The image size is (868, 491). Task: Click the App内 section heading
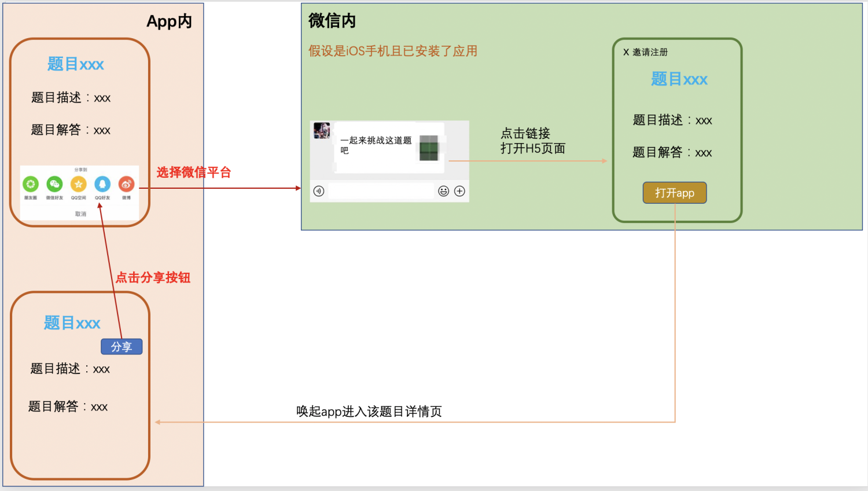coord(169,21)
